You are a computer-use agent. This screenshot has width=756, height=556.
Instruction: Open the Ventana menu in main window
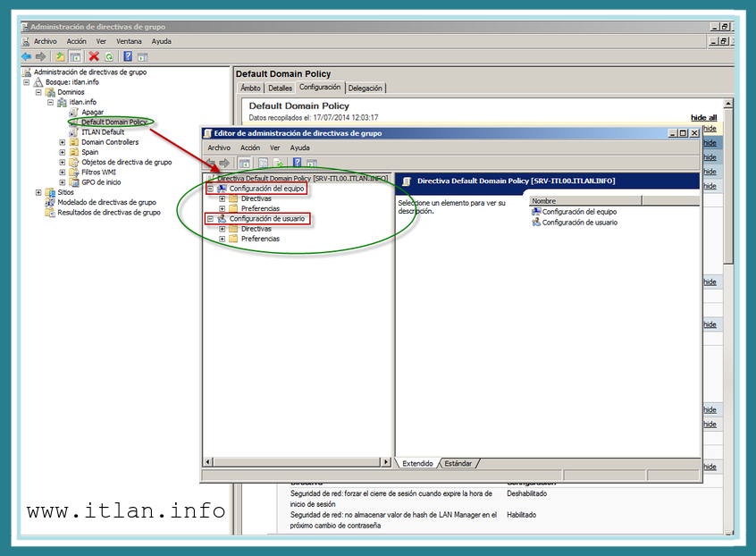point(129,41)
